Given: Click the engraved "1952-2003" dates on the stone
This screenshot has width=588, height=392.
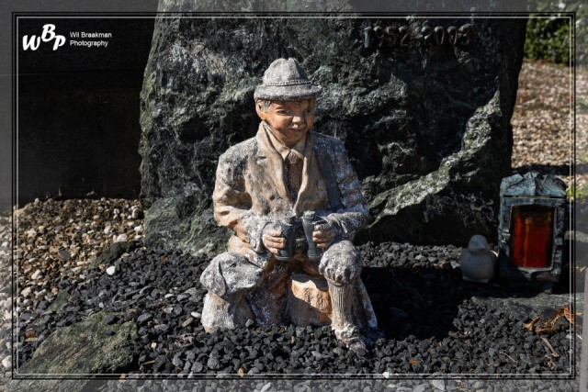Looking at the screenshot, I should (416, 37).
